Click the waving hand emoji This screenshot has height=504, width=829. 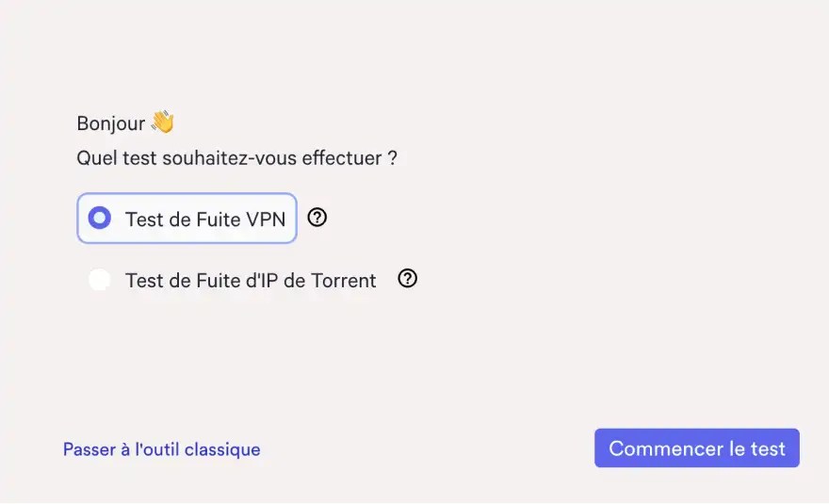[x=163, y=122]
